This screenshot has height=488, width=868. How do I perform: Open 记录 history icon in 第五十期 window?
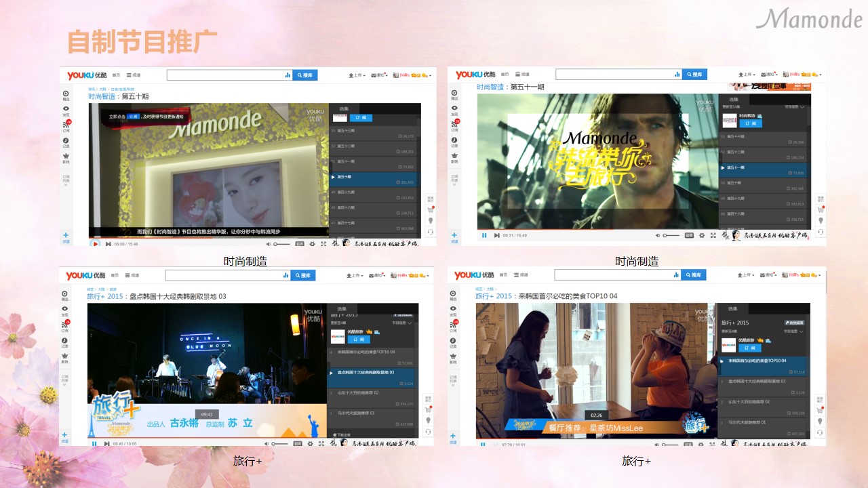[x=66, y=142]
